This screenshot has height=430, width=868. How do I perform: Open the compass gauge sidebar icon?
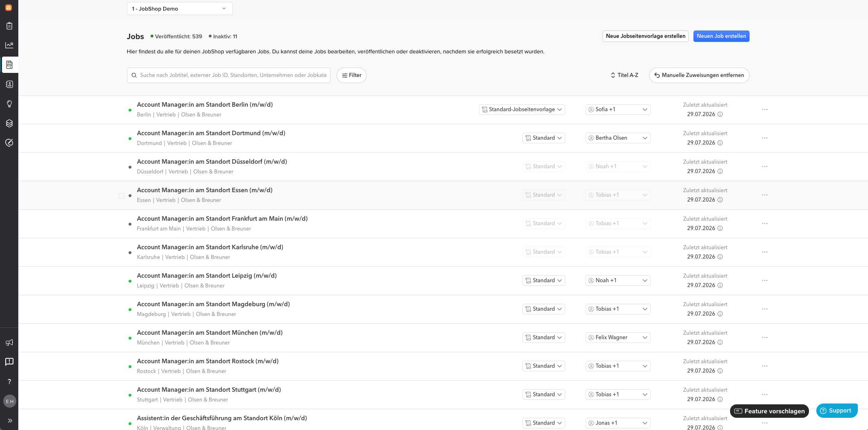[9, 143]
